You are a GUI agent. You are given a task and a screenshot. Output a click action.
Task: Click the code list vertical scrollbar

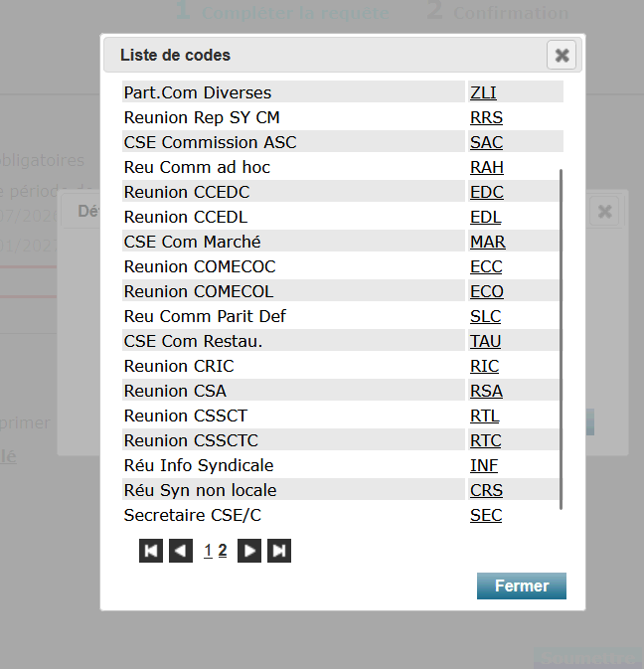coord(561,339)
